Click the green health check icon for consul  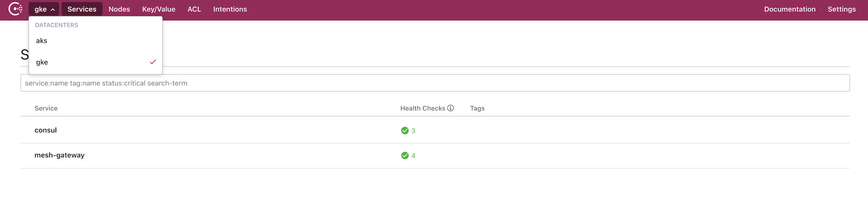405,130
